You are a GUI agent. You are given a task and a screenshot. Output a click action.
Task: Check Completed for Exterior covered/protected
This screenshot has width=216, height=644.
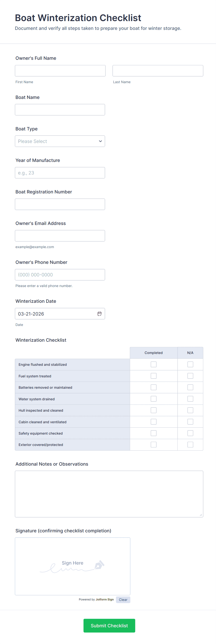click(153, 445)
